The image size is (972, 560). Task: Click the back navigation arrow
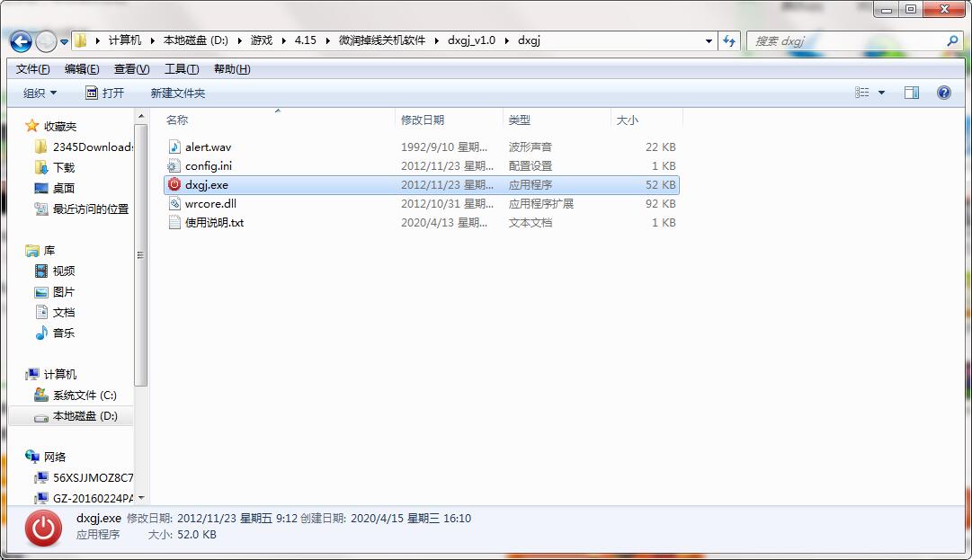pos(19,40)
